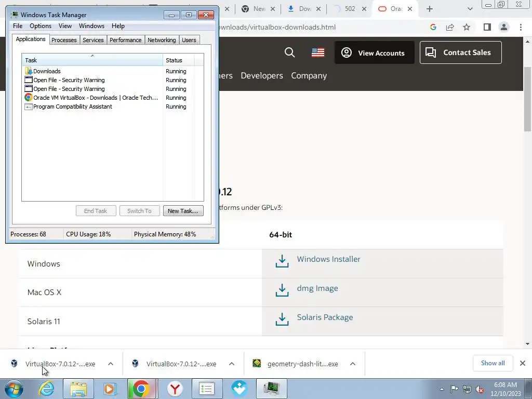
Task: Open Chrome bookmark star icon
Action: [467, 27]
